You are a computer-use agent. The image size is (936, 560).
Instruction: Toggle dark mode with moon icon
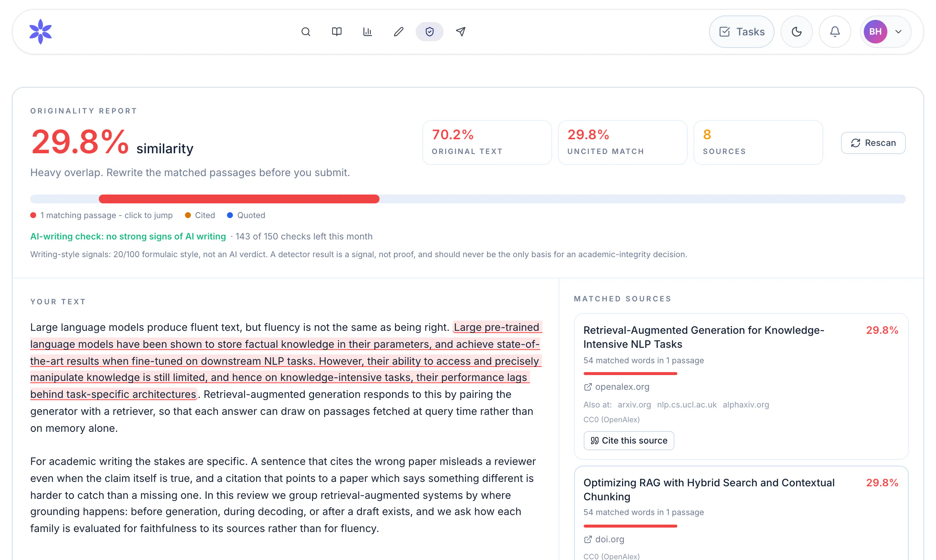(796, 32)
